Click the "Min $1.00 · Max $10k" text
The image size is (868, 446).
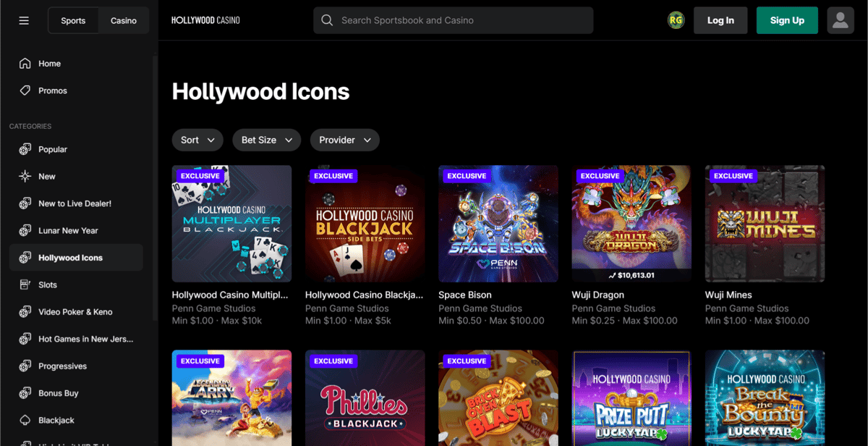217,321
